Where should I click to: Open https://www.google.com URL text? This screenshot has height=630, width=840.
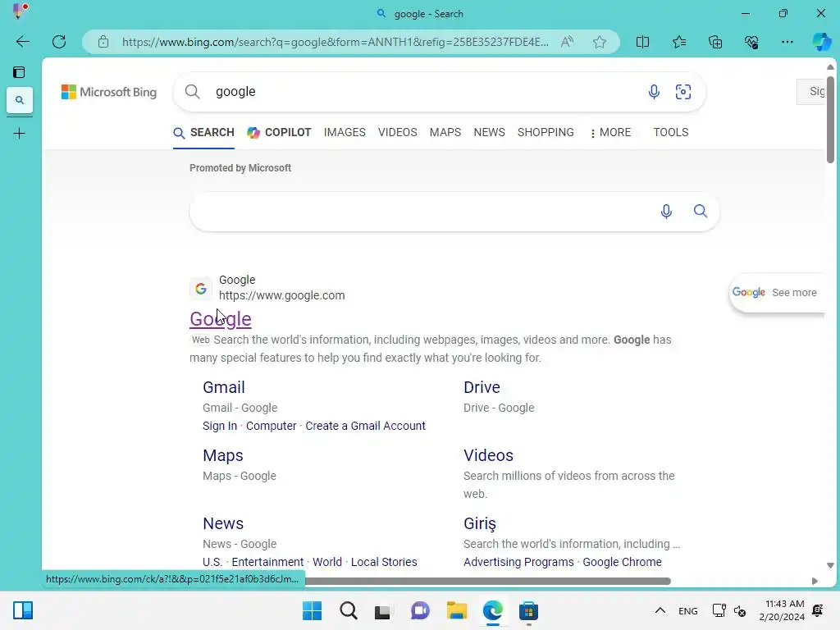[282, 295]
